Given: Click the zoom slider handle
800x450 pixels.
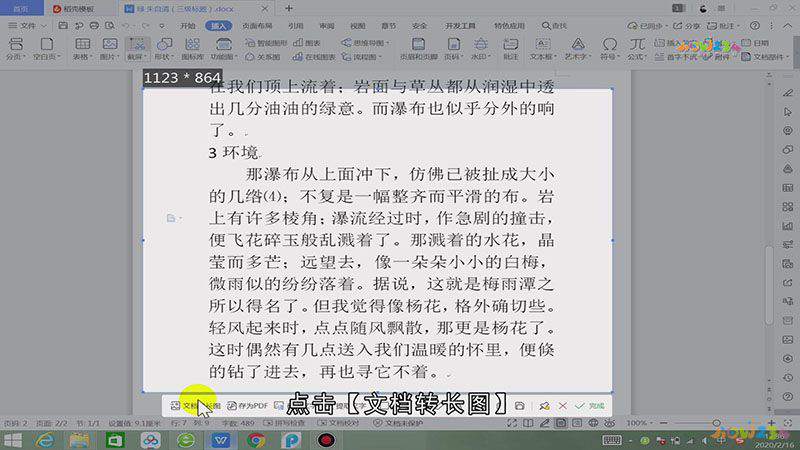Looking at the screenshot, I should (x=716, y=423).
